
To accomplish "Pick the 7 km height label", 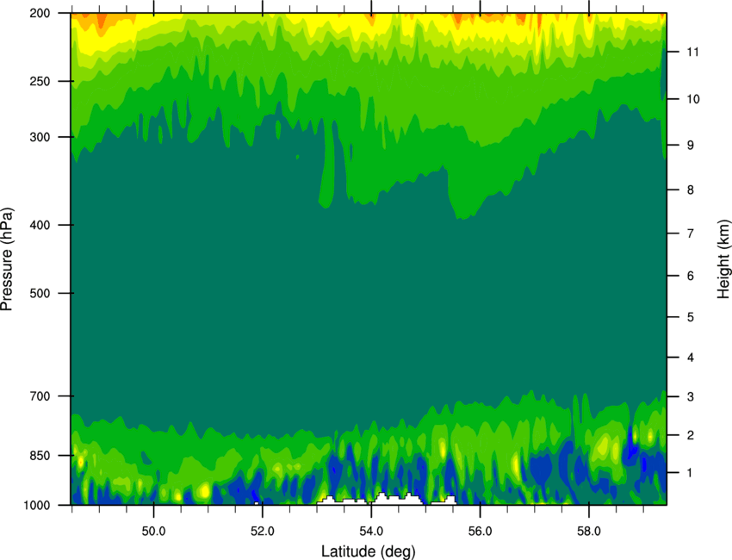I will 690,233.
